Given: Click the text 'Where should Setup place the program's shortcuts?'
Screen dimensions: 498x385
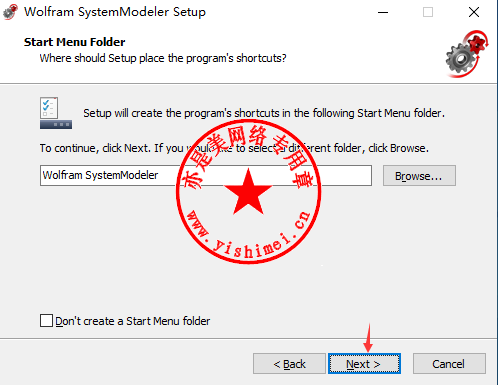Looking at the screenshot, I should tap(163, 58).
